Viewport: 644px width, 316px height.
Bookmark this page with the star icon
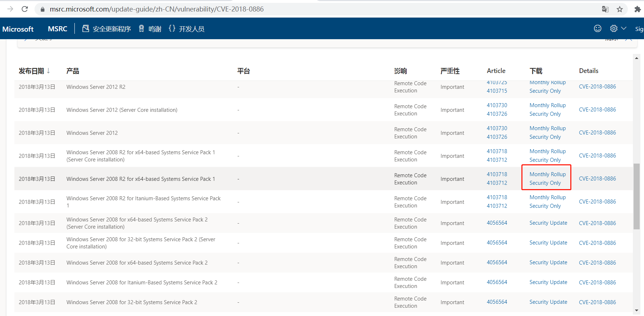click(x=620, y=9)
